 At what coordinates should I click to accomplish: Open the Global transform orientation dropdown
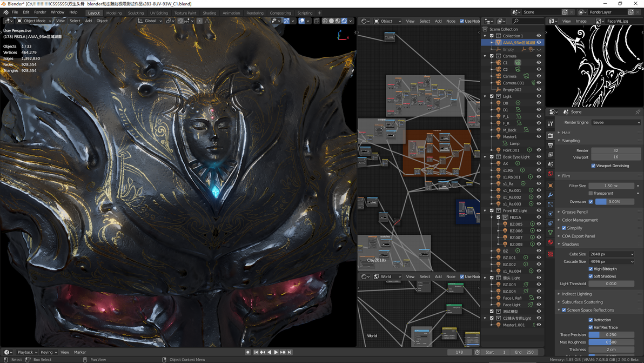pyautogui.click(x=150, y=21)
